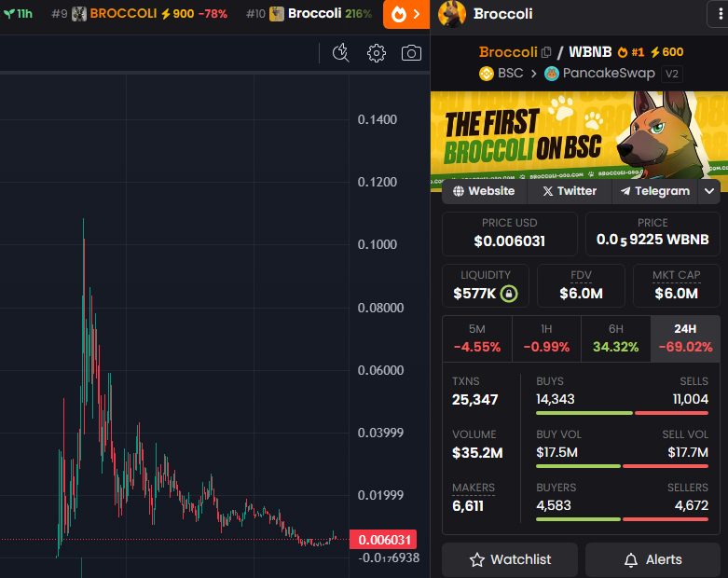Open the vertical three-dot menu
Image resolution: width=728 pixels, height=578 pixels.
(721, 14)
